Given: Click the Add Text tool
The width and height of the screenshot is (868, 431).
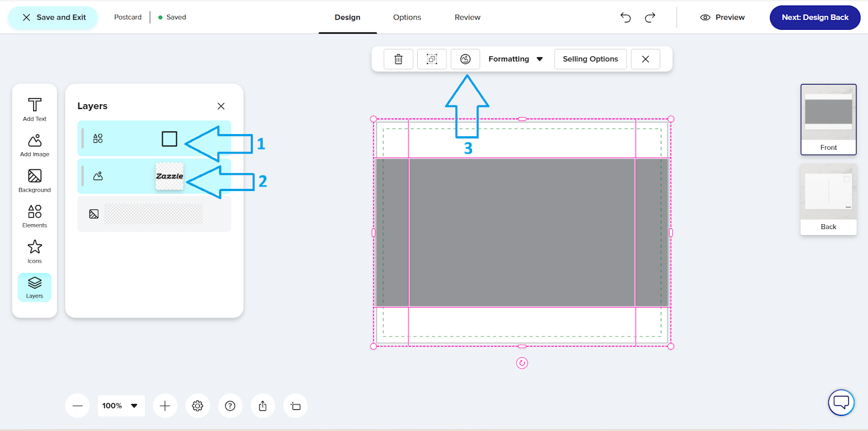Looking at the screenshot, I should pyautogui.click(x=35, y=109).
